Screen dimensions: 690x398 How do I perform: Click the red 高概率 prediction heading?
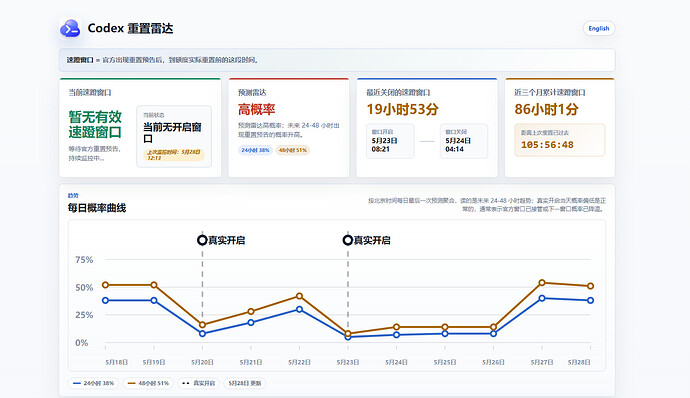257,109
